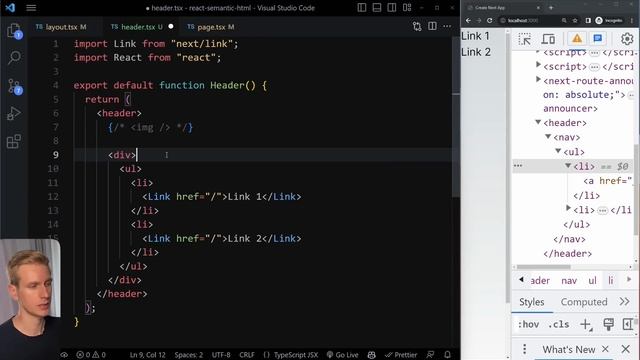Select nav in the DevTools breadcrumb
640x360 pixels.
(x=569, y=280)
